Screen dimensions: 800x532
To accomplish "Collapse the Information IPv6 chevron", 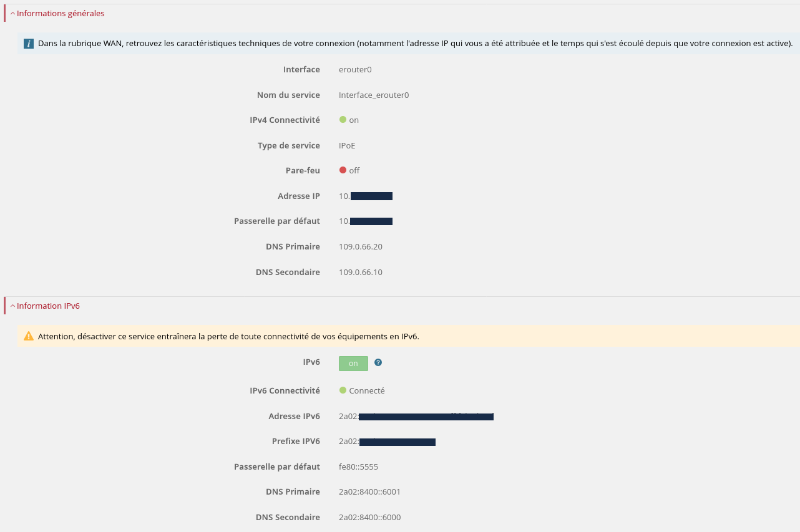I will [x=12, y=306].
